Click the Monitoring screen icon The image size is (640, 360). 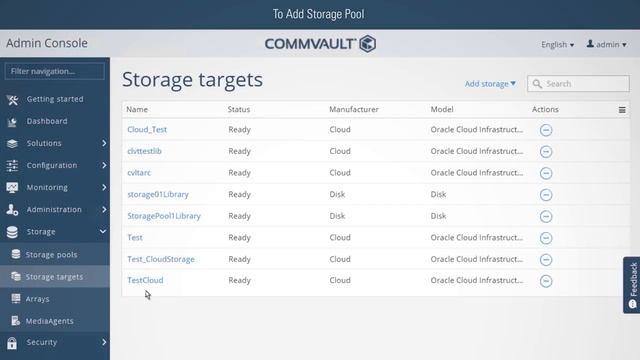(12, 188)
